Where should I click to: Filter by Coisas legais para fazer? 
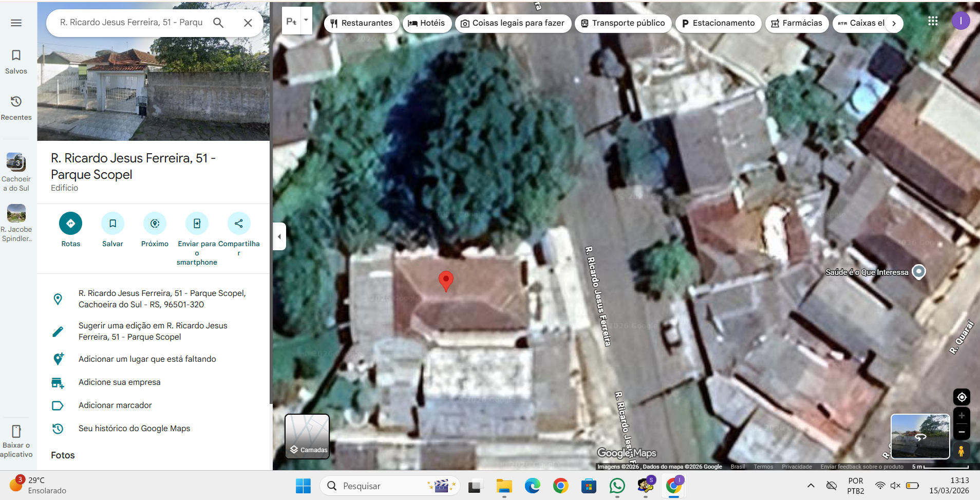pos(513,23)
